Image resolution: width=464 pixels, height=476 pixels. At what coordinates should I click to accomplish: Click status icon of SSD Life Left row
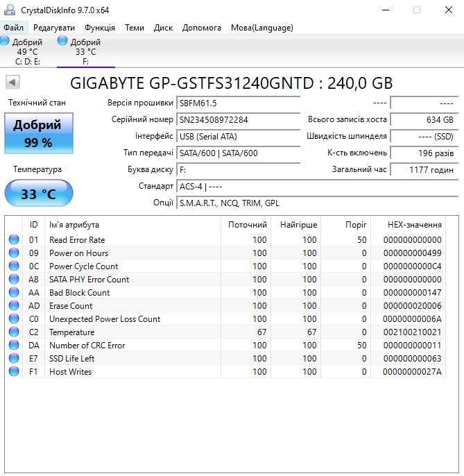pos(14,358)
